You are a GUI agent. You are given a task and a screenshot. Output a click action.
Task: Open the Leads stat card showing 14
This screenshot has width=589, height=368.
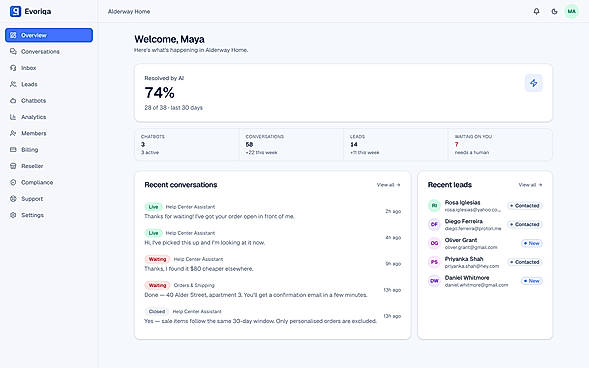pos(396,145)
